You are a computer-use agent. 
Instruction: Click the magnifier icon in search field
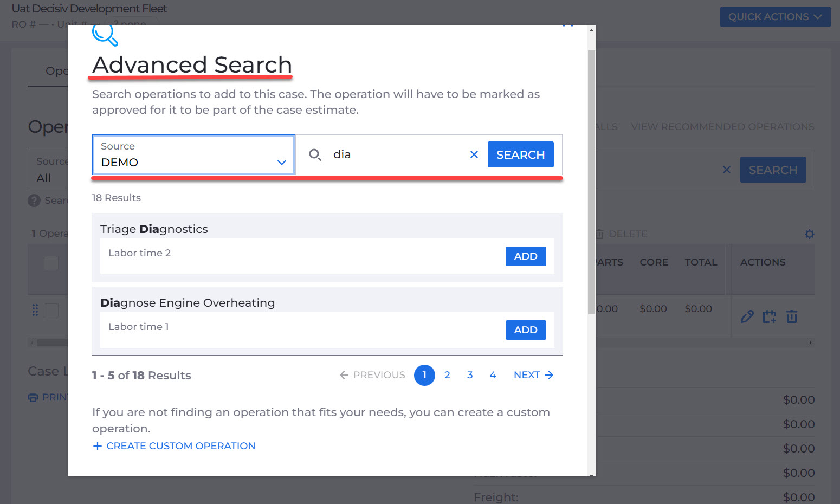(x=315, y=155)
